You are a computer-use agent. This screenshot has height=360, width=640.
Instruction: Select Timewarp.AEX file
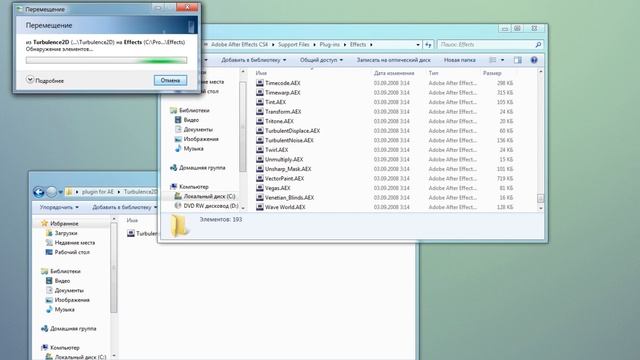[282, 93]
